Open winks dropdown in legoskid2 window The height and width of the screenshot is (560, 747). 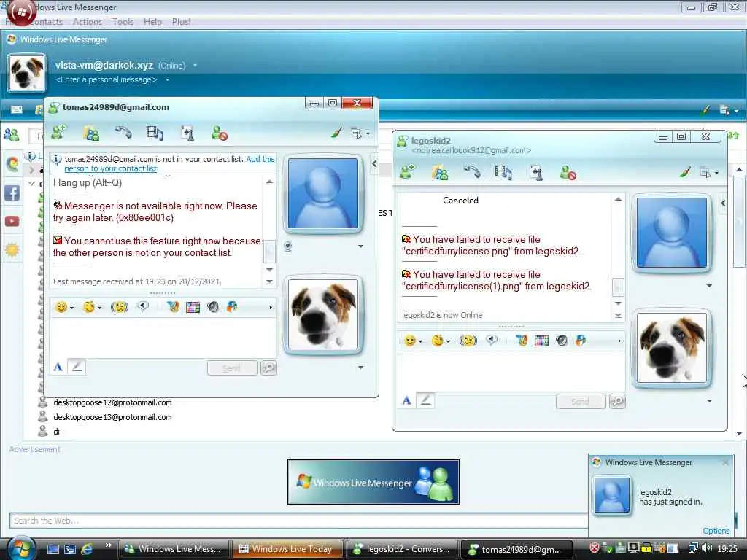pyautogui.click(x=449, y=341)
